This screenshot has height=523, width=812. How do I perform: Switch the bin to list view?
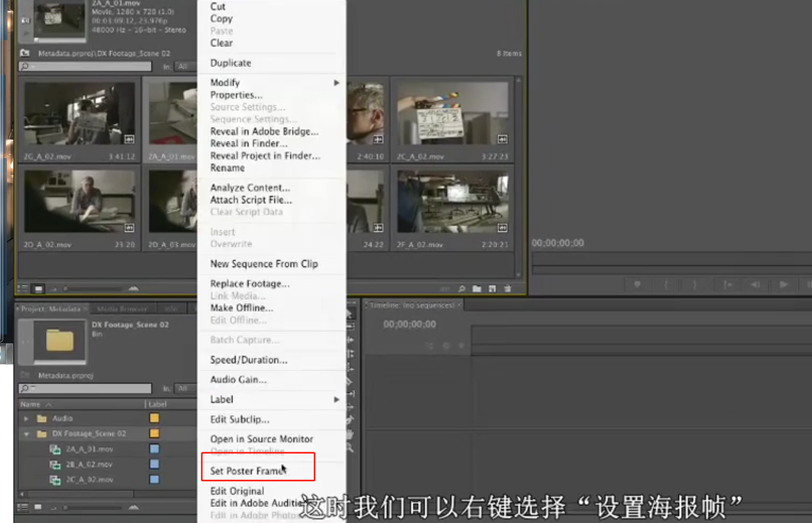pos(23,288)
